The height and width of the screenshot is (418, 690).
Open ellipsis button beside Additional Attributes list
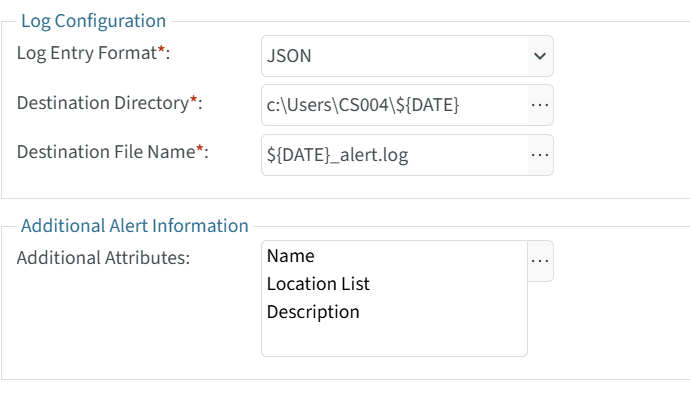point(540,261)
